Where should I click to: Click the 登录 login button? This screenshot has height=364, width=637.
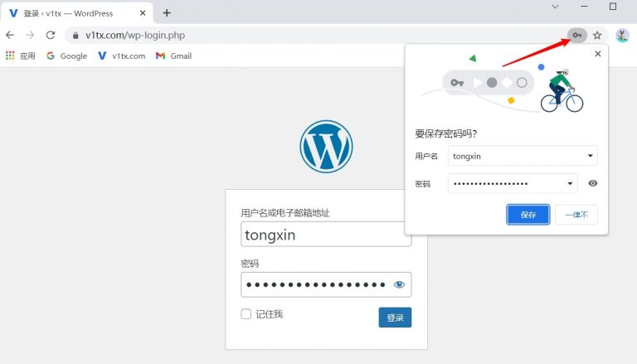click(x=396, y=318)
